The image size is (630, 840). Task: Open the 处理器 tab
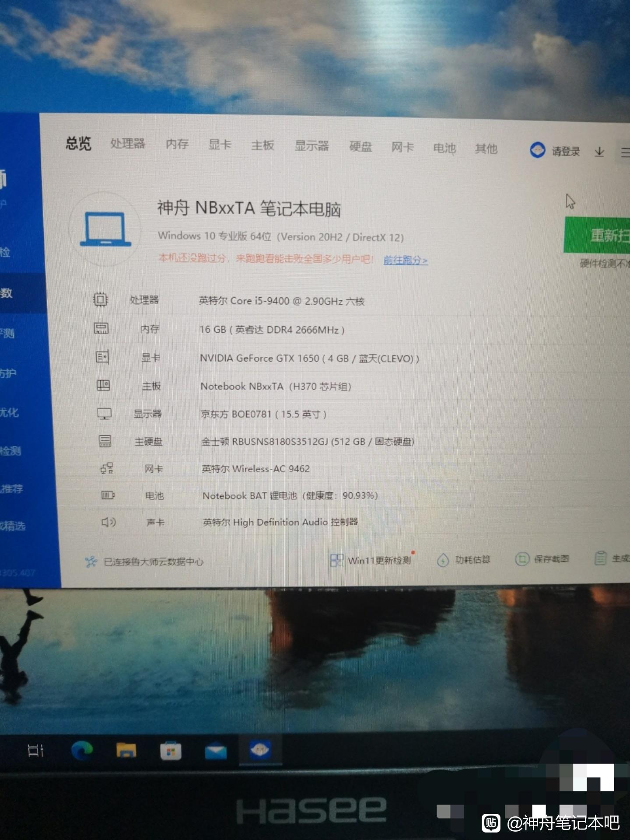pyautogui.click(x=127, y=143)
